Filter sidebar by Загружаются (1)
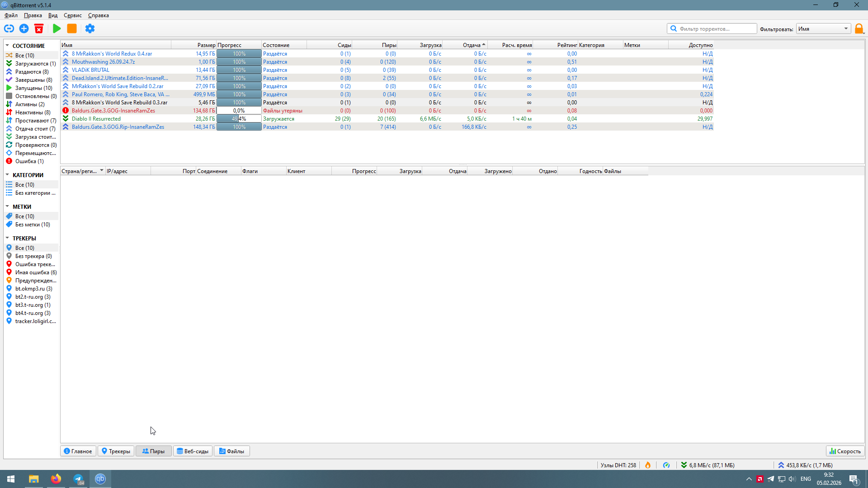868x488 pixels. click(31, 64)
